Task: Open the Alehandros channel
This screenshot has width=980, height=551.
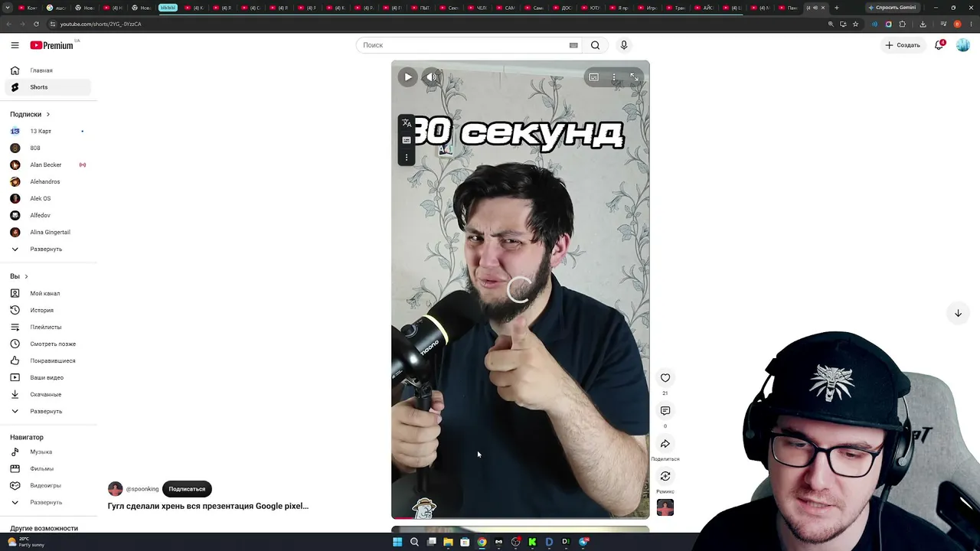Action: coord(47,181)
